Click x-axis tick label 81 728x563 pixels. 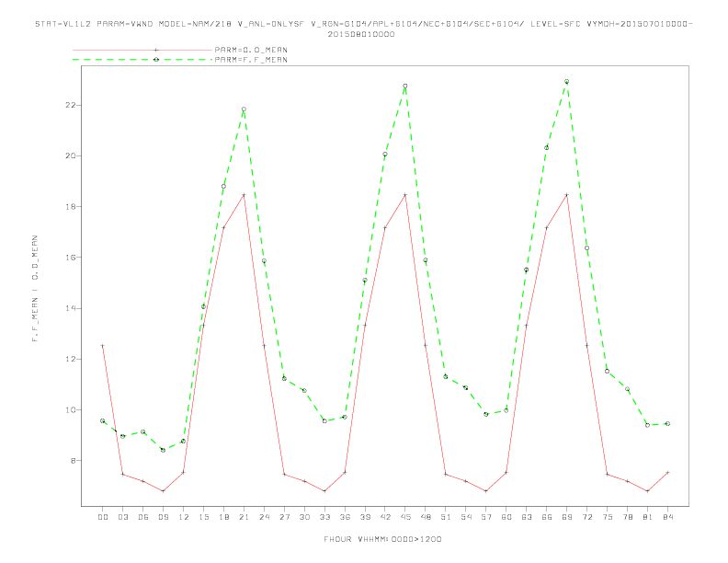[x=648, y=517]
